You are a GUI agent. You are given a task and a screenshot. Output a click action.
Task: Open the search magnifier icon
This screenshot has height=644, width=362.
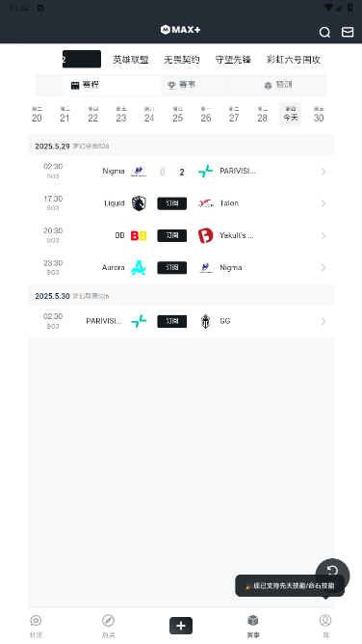point(324,33)
